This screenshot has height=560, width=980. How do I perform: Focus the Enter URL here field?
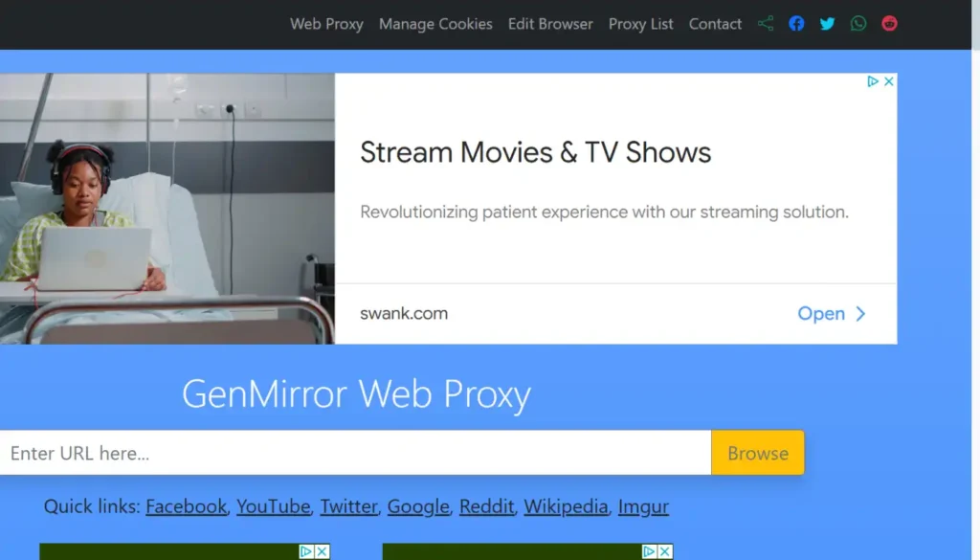356,453
